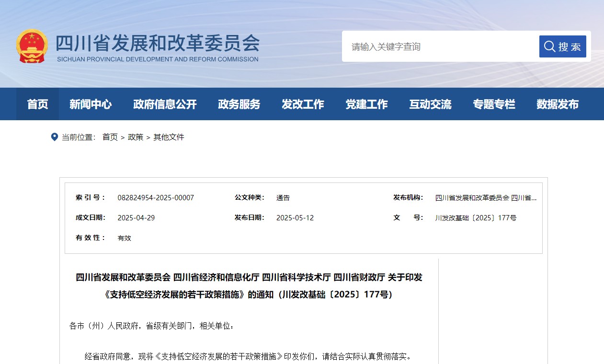Screen dimensions: 604x364
Task: Open the 首页 navigation tab
Action: coord(37,104)
